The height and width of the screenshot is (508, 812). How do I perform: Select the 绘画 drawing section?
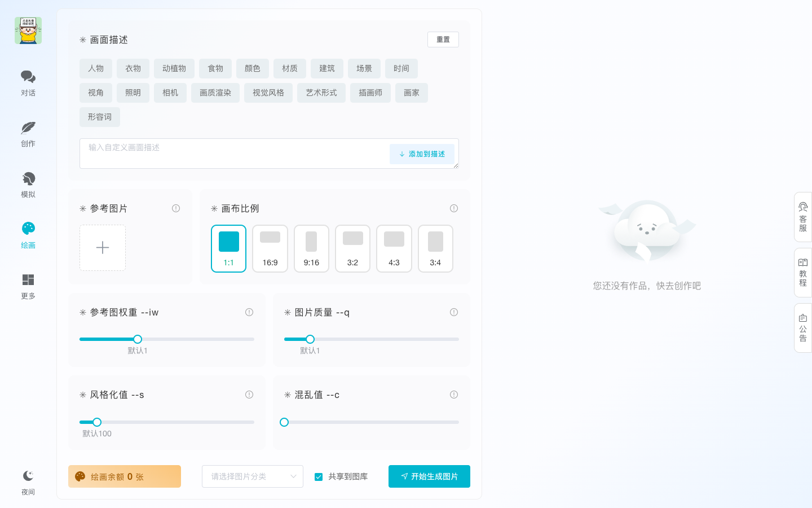point(28,235)
